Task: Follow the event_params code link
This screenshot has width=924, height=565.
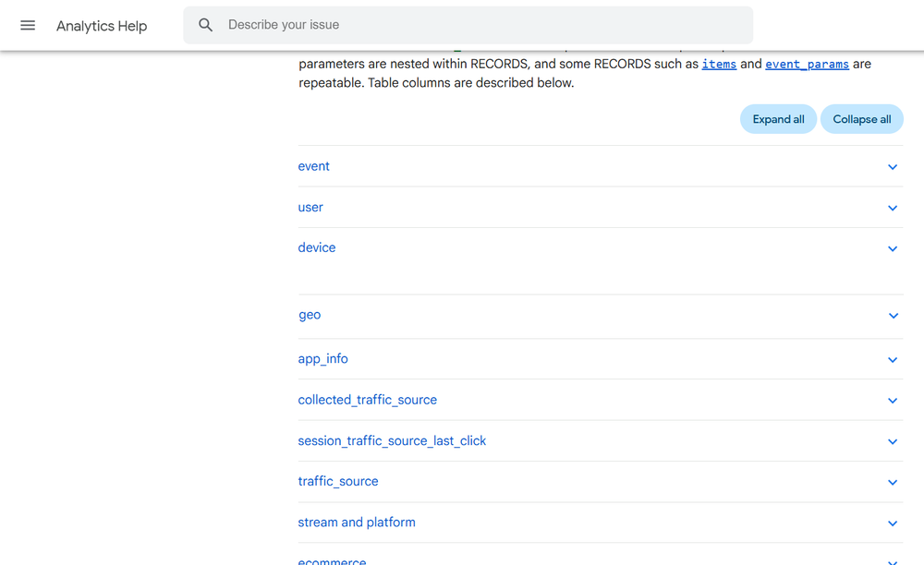Action: tap(807, 65)
